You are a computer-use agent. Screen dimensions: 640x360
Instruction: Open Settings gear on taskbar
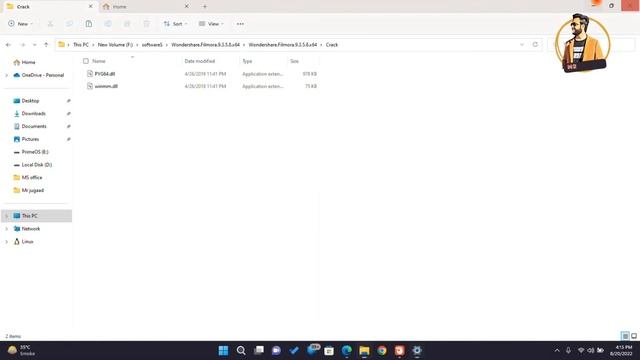[417, 351]
